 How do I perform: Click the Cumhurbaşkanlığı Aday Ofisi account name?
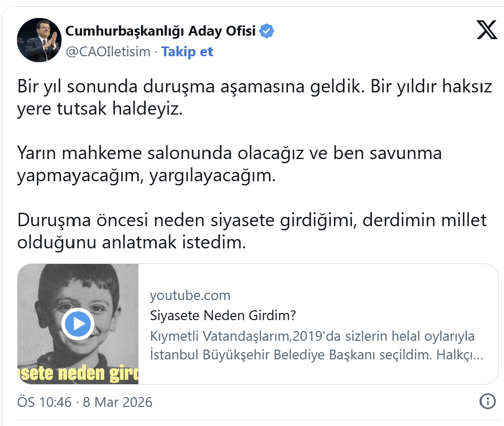point(160,31)
